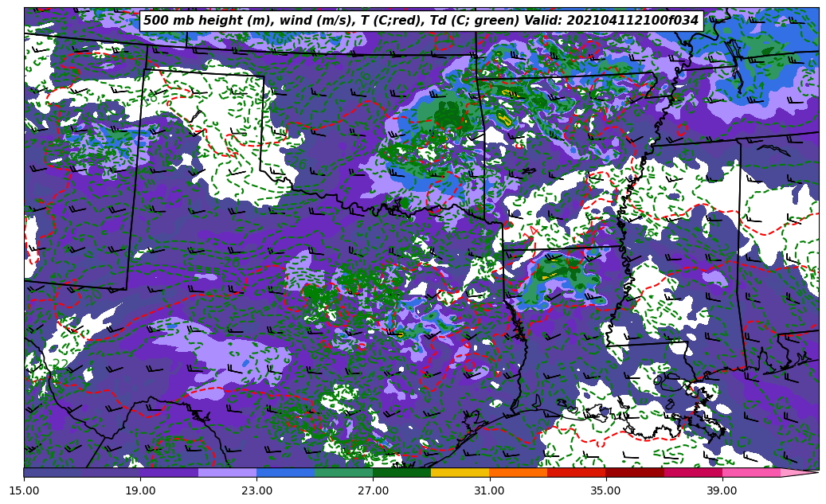Click the 31.00 colorbar tick label
The height and width of the screenshot is (504, 826).
click(489, 490)
